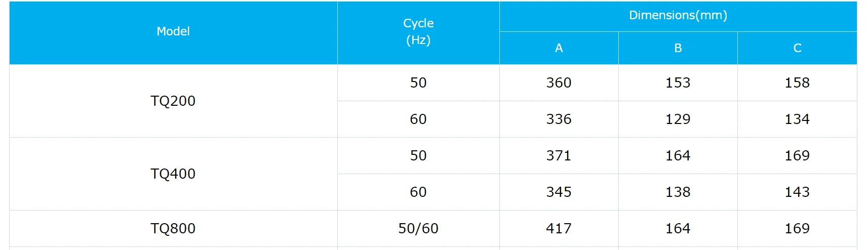
Task: Select the C dimension sub-header
Action: [x=797, y=48]
